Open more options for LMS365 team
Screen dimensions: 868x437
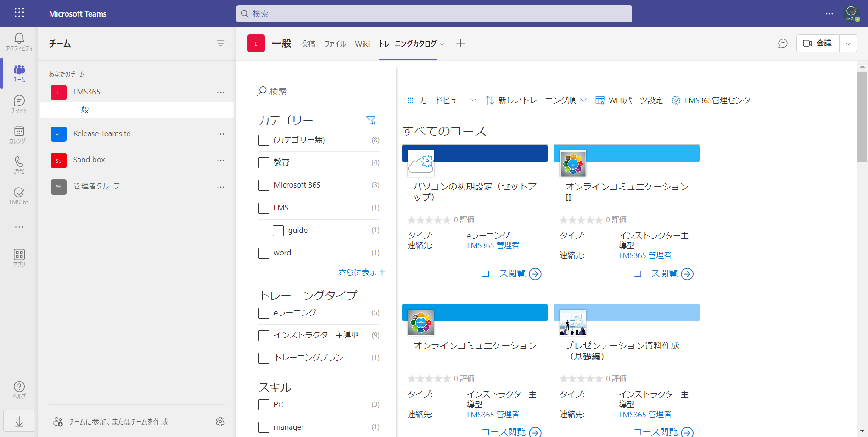point(221,92)
